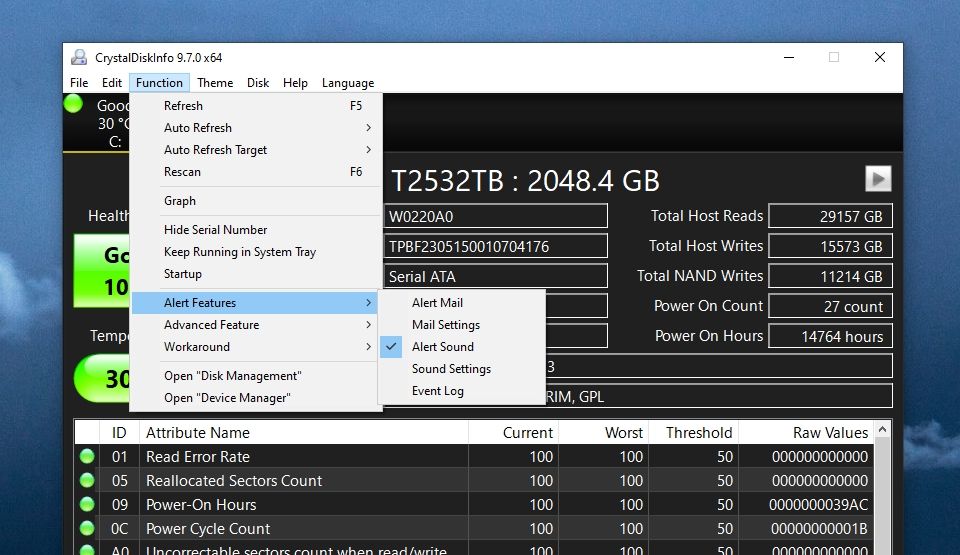Screen dimensions: 960x555
Task: Click the Power On Hours value 14764 hours
Action: pyautogui.click(x=830, y=336)
